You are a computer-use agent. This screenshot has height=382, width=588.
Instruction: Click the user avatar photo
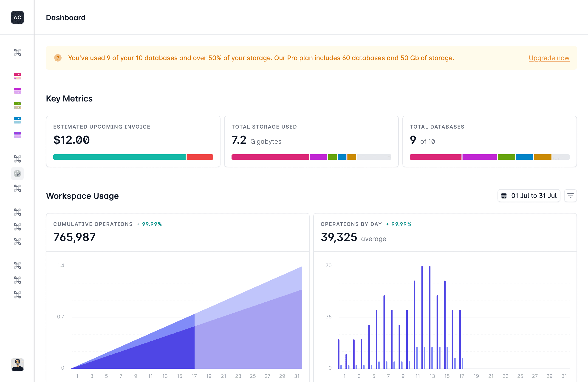point(17,365)
